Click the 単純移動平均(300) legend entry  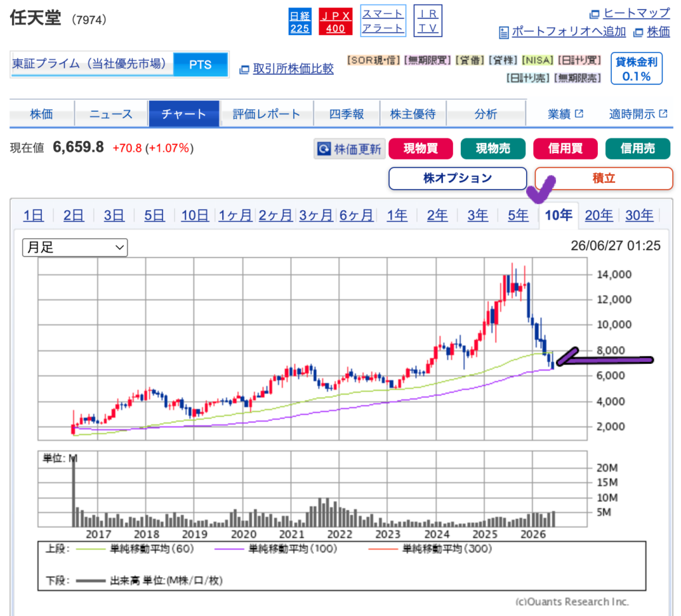pyautogui.click(x=430, y=549)
